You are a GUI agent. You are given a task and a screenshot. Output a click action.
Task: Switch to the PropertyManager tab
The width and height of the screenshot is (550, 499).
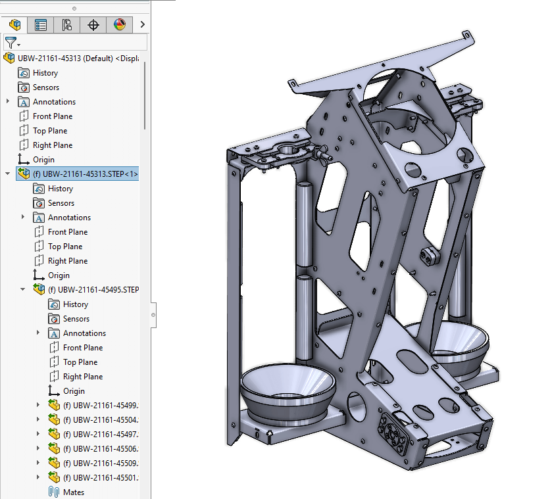(41, 25)
